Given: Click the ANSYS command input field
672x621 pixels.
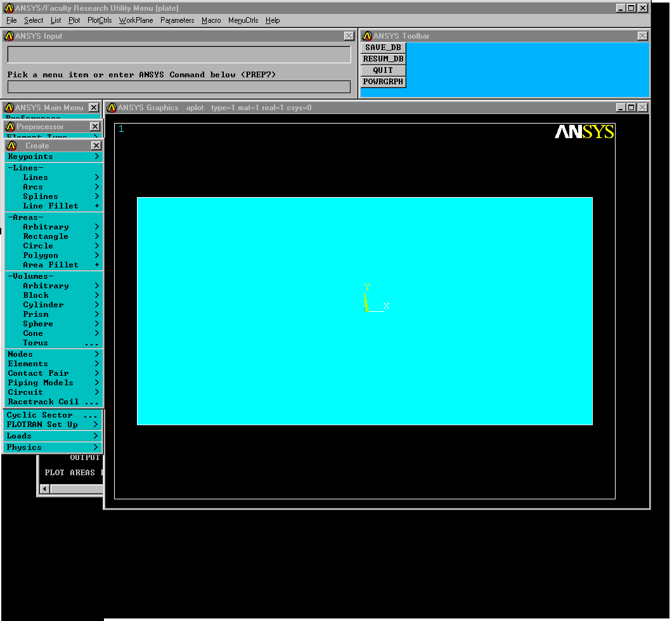Looking at the screenshot, I should tap(179, 87).
